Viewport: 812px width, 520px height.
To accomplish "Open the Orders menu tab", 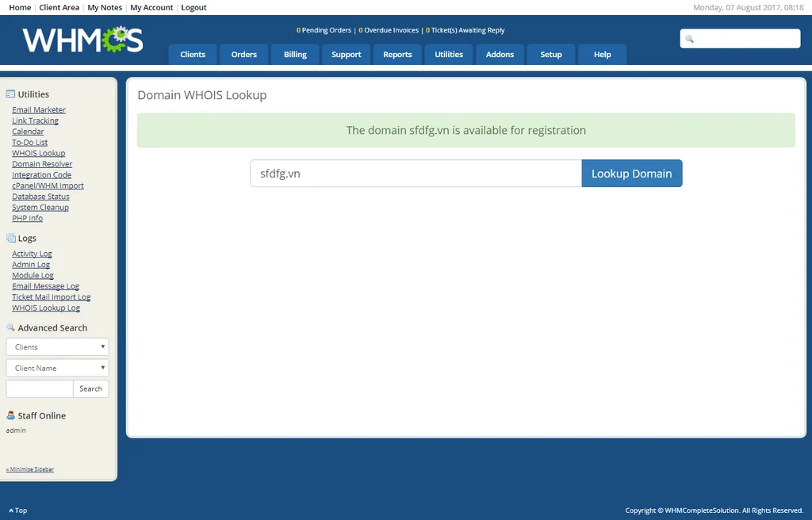I will [x=244, y=55].
